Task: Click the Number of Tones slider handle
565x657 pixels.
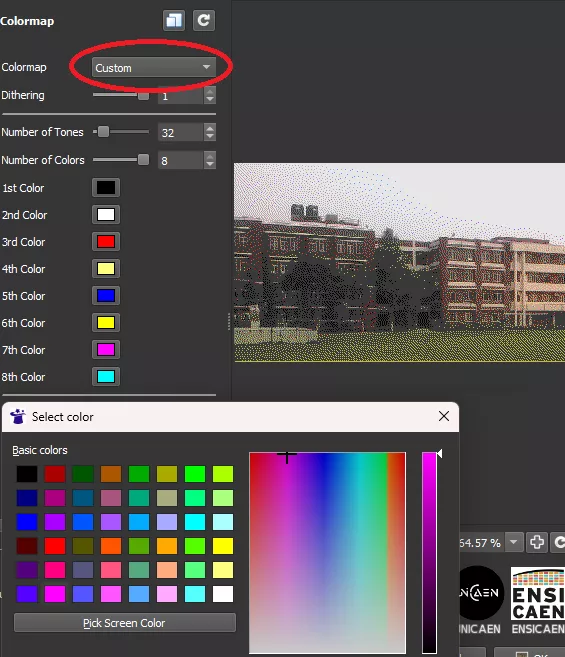Action: [x=103, y=132]
